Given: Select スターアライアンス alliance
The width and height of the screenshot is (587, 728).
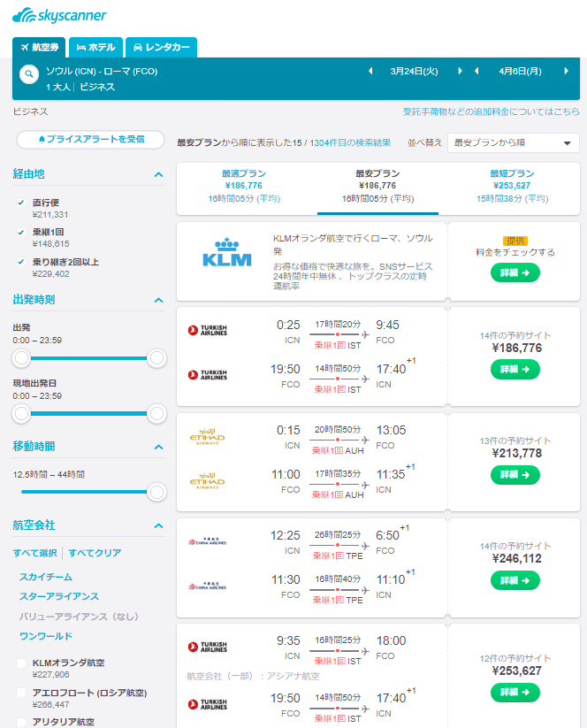Looking at the screenshot, I should 59,596.
